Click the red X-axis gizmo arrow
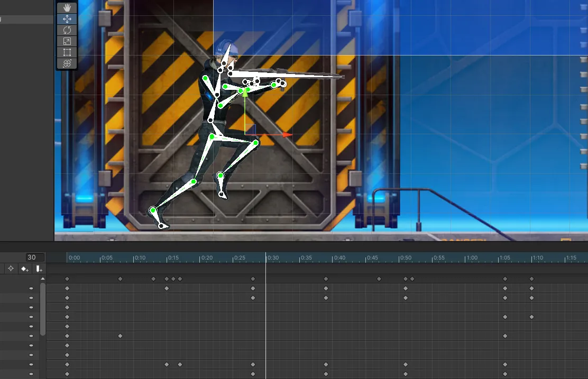Viewport: 588px width, 379px height. coord(286,135)
